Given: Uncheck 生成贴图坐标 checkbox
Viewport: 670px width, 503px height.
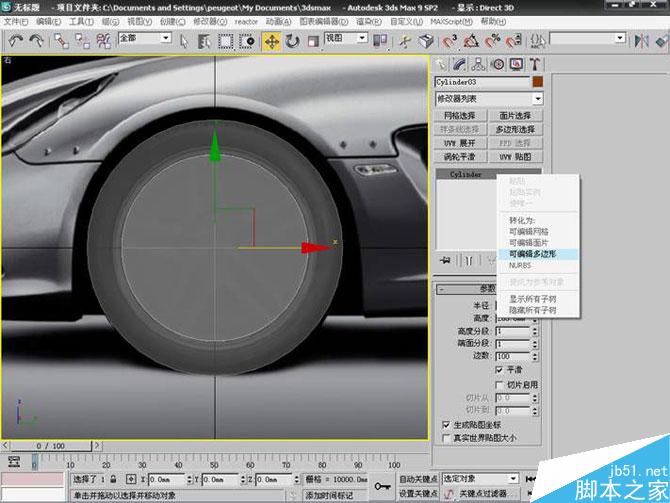Looking at the screenshot, I should coord(445,424).
